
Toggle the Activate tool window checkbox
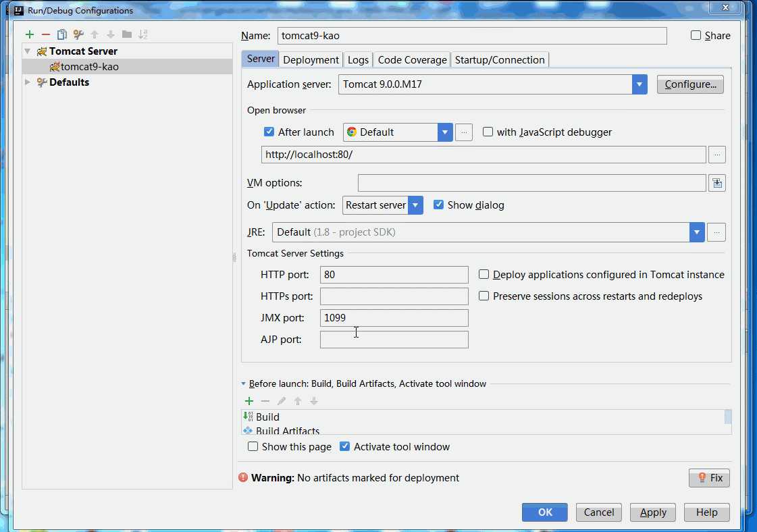tap(344, 446)
